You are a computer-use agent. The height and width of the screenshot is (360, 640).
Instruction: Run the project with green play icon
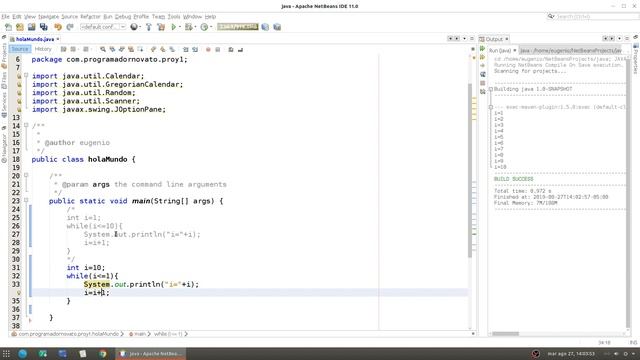[x=174, y=27]
